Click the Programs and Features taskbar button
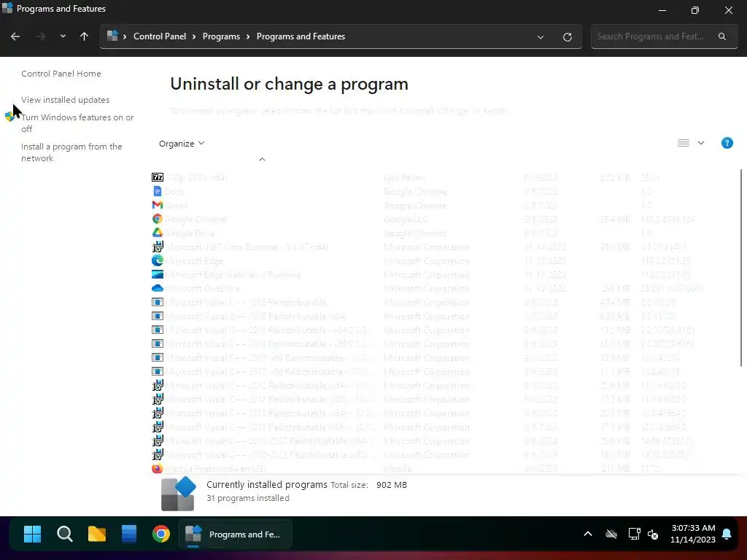The image size is (747, 560). (236, 534)
